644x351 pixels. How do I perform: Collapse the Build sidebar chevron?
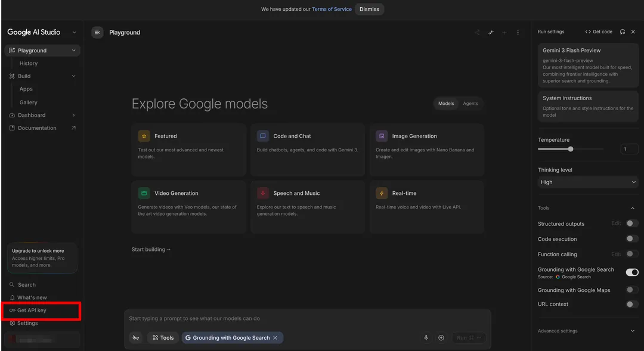73,76
